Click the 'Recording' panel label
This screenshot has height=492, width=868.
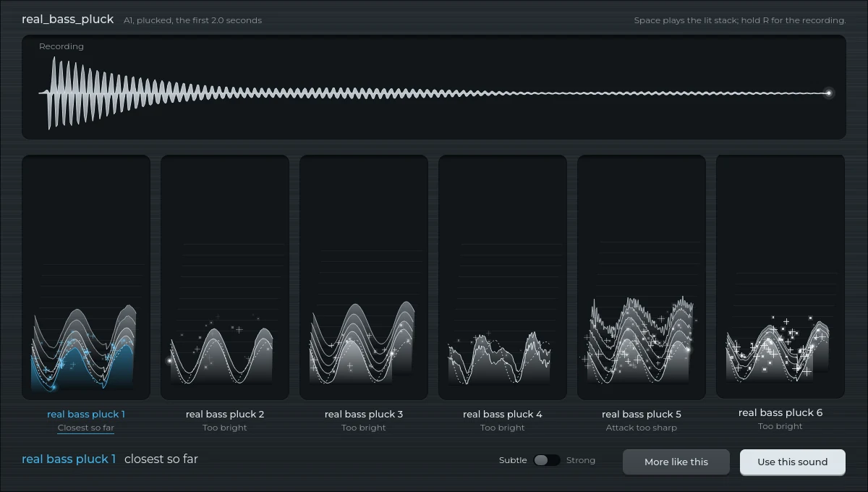(61, 46)
